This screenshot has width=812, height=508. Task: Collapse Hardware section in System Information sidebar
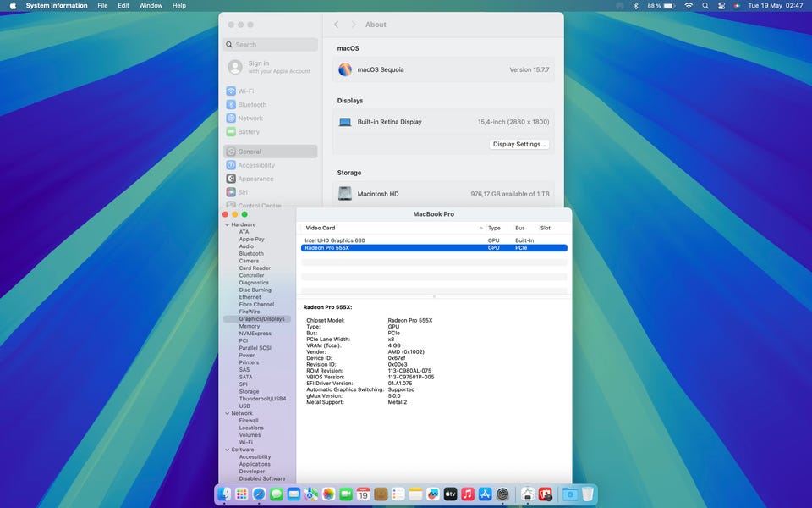227,224
